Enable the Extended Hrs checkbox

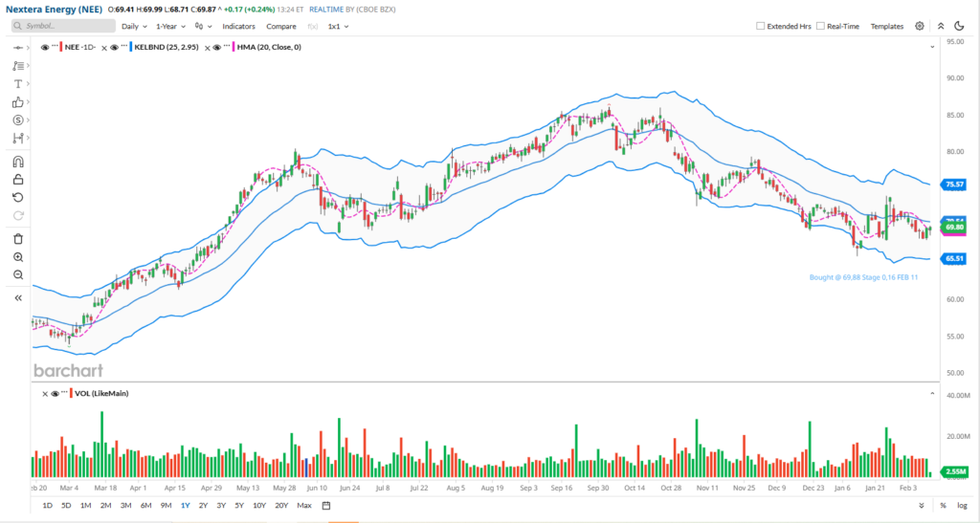(761, 27)
